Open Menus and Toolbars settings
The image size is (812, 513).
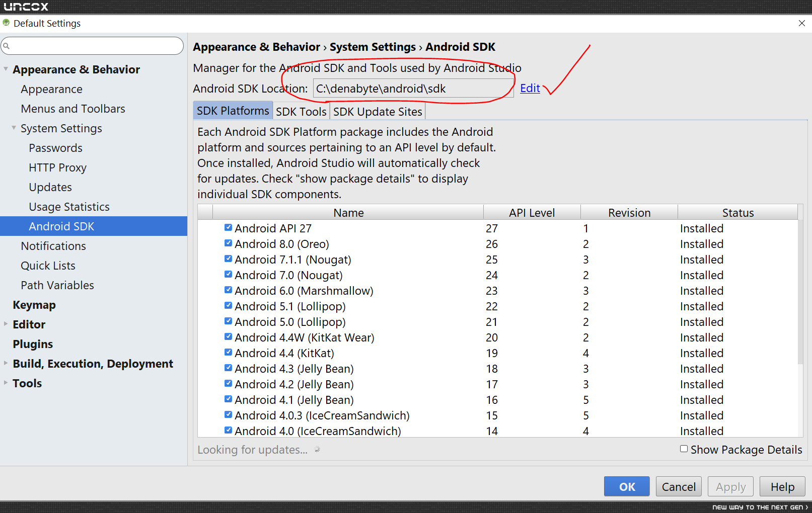click(73, 109)
